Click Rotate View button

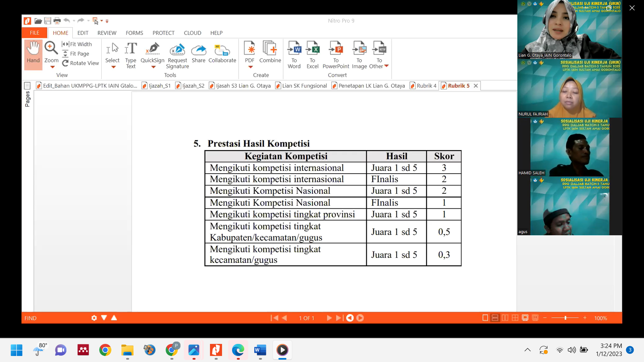[80, 63]
